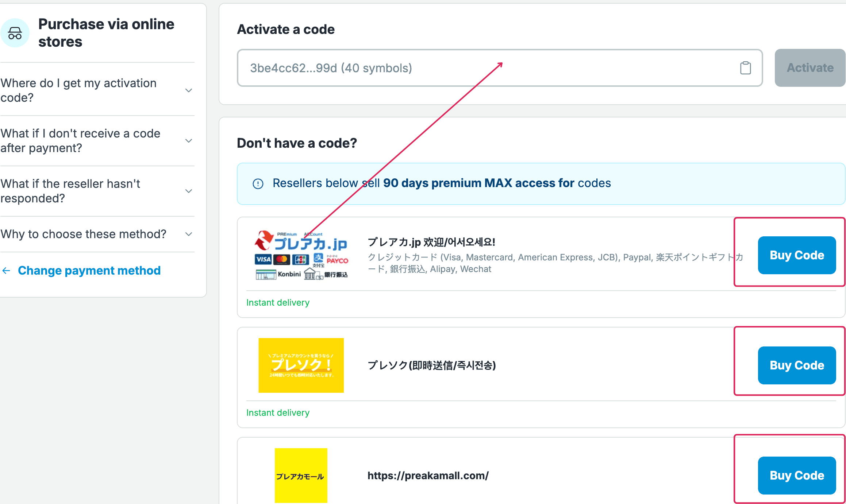Open the Change payment method link

click(89, 271)
